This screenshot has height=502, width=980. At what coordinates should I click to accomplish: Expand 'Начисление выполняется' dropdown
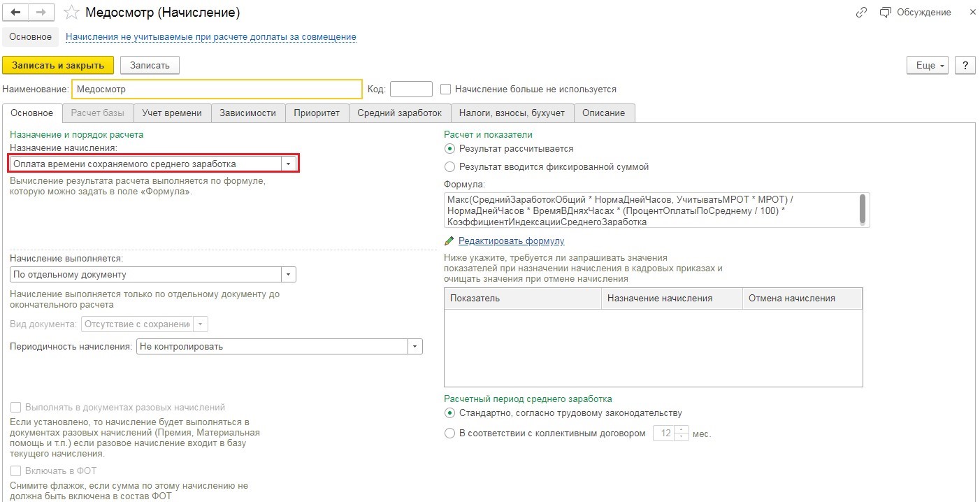coord(288,275)
